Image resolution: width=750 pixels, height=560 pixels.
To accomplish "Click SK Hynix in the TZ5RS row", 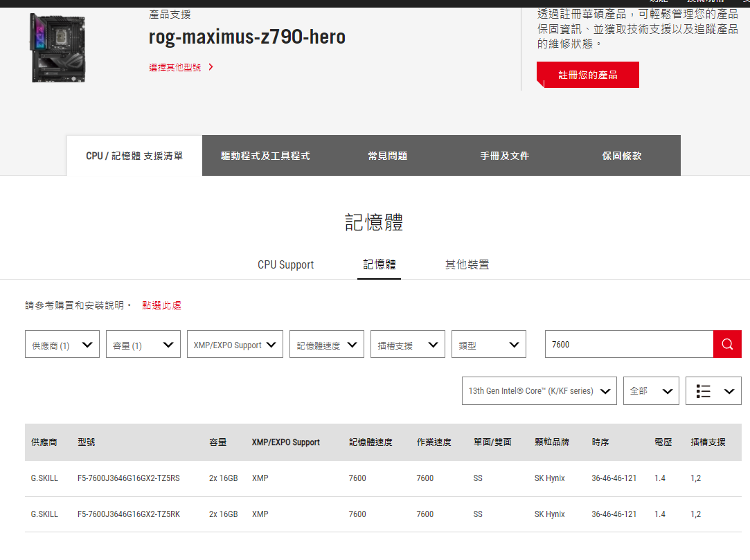I will pyautogui.click(x=550, y=478).
